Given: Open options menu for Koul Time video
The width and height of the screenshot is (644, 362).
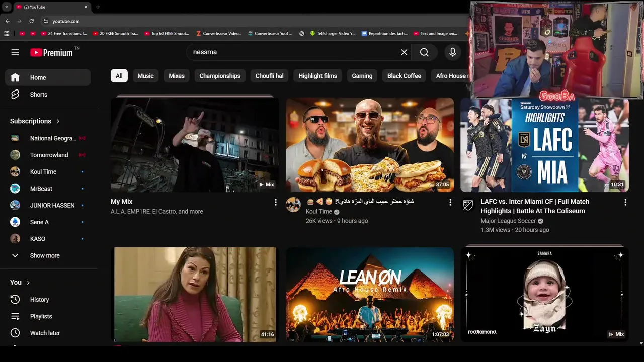Looking at the screenshot, I should (450, 202).
